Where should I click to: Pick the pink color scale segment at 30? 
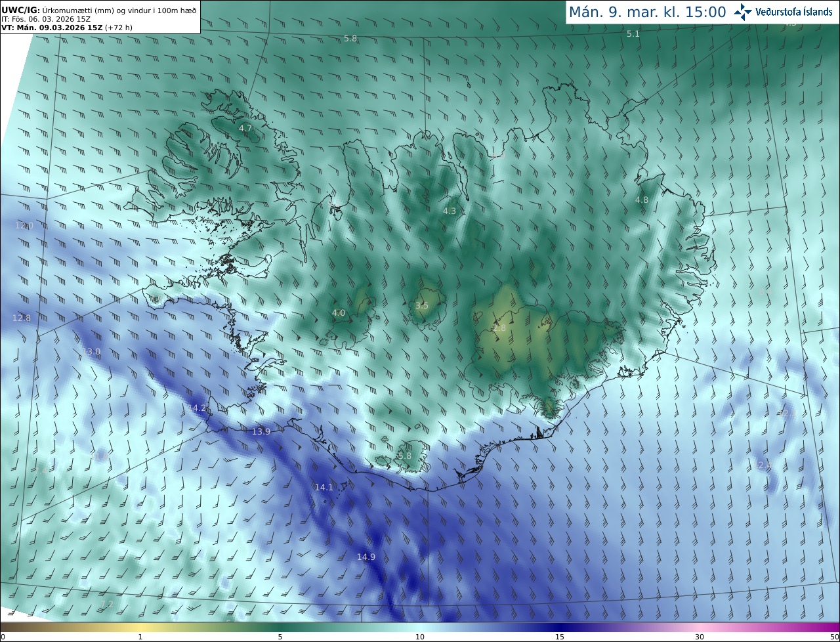(x=700, y=627)
